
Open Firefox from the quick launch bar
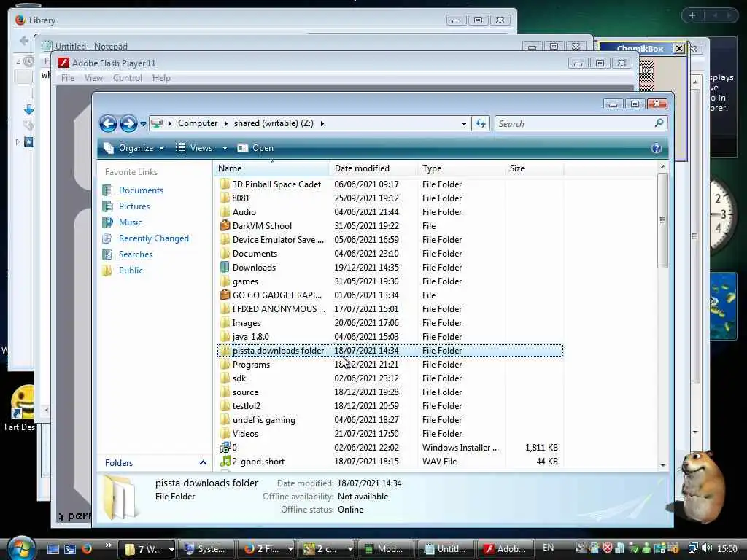[x=86, y=548]
